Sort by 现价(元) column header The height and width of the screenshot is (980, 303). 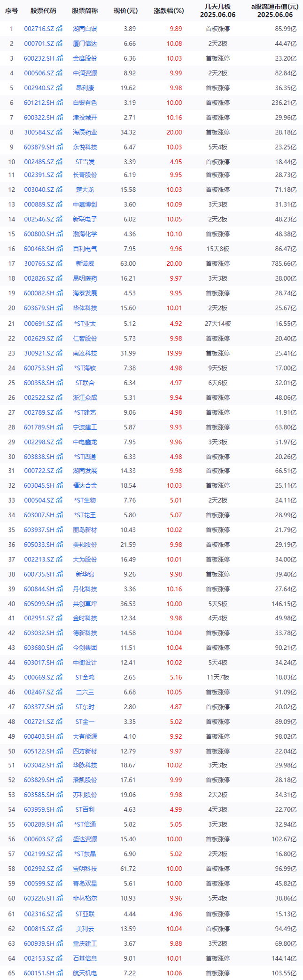click(125, 10)
